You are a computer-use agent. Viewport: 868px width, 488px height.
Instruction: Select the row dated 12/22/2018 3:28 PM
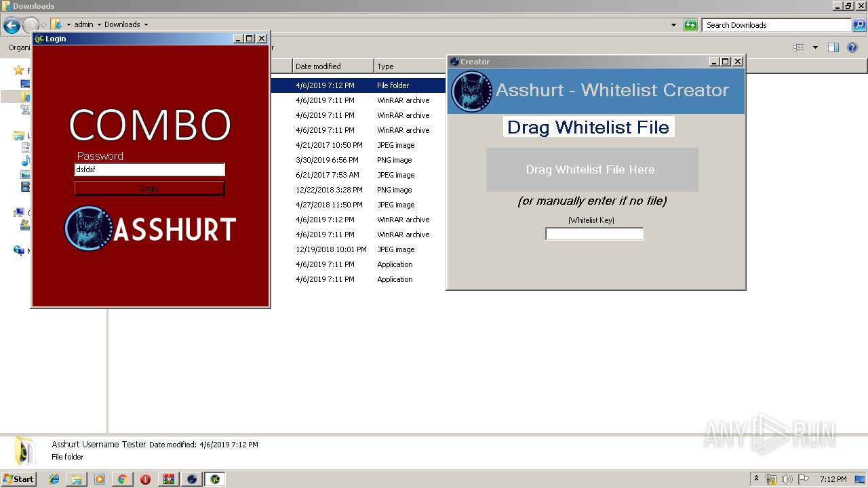[x=358, y=190]
